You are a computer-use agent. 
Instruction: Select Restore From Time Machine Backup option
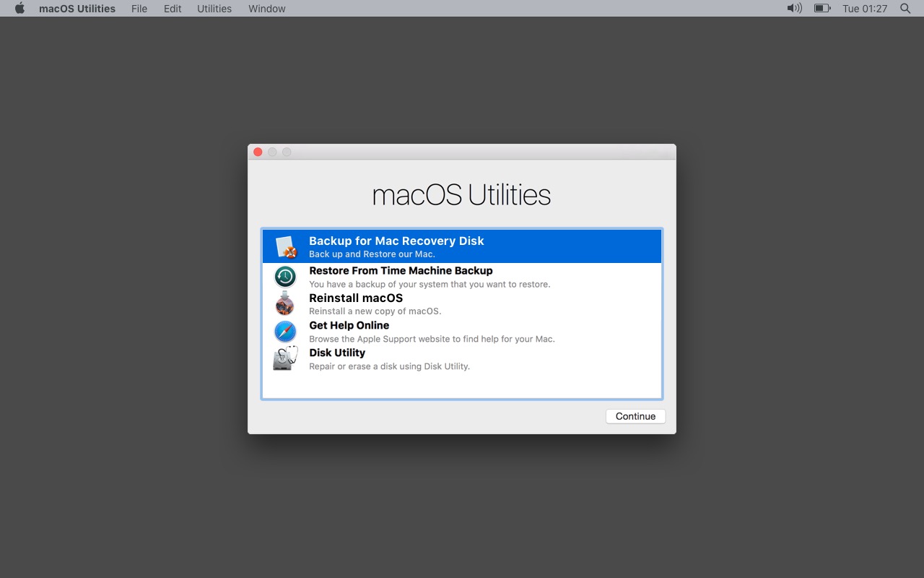pos(401,271)
